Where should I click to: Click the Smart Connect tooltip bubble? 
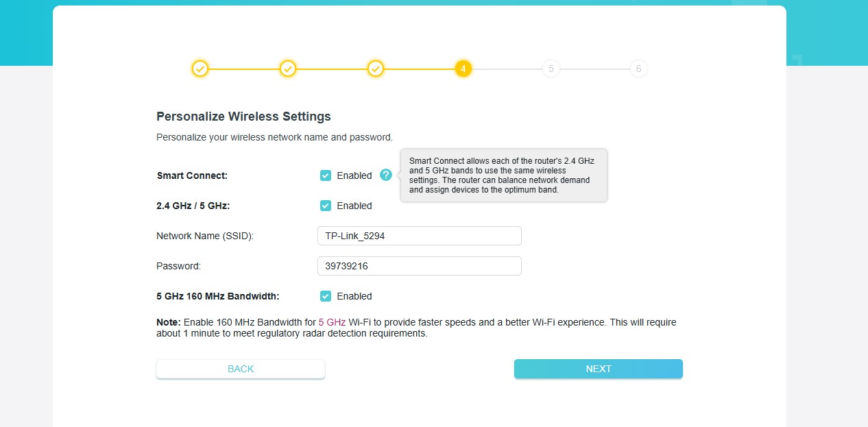coord(503,175)
